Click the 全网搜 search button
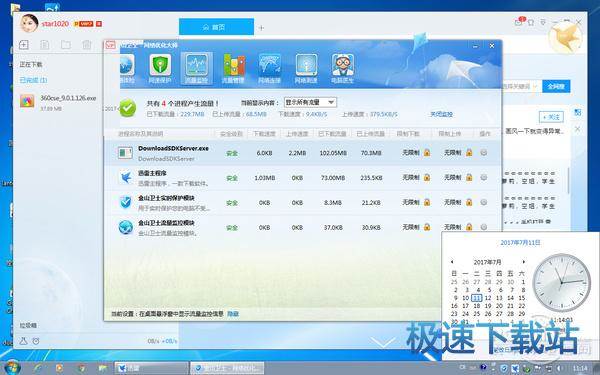600x375 pixels. click(x=556, y=86)
